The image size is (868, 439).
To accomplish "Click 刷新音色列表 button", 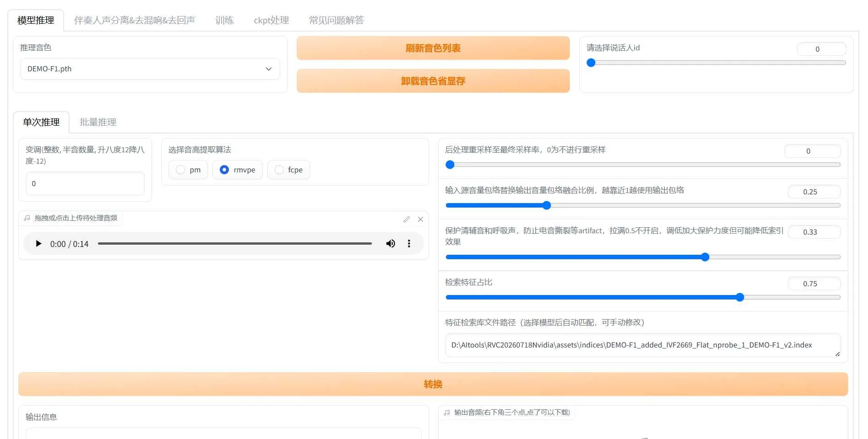I will tap(433, 48).
